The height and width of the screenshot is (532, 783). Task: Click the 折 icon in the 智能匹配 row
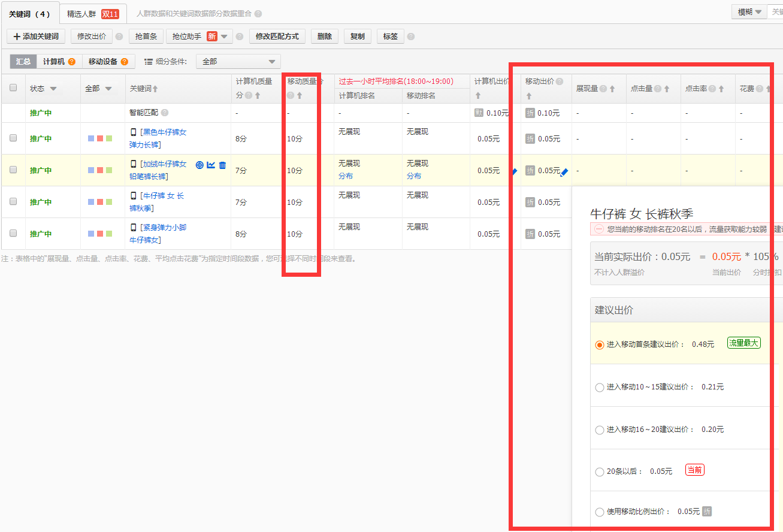pyautogui.click(x=530, y=113)
